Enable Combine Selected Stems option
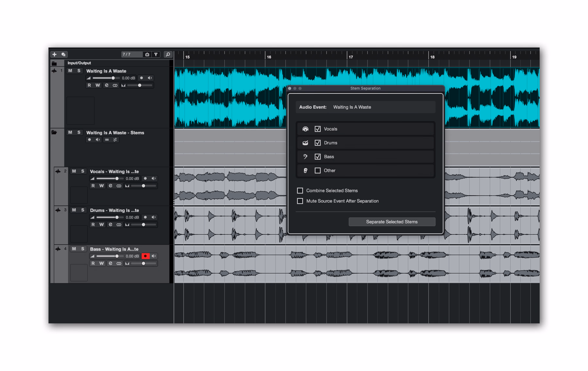The height and width of the screenshot is (371, 588). 300,191
